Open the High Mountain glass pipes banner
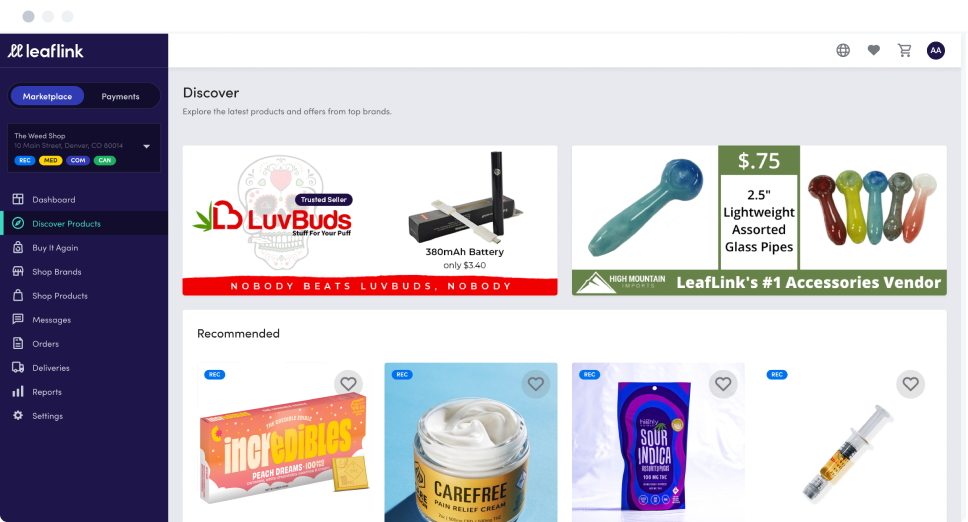The image size is (968, 522). [x=759, y=220]
